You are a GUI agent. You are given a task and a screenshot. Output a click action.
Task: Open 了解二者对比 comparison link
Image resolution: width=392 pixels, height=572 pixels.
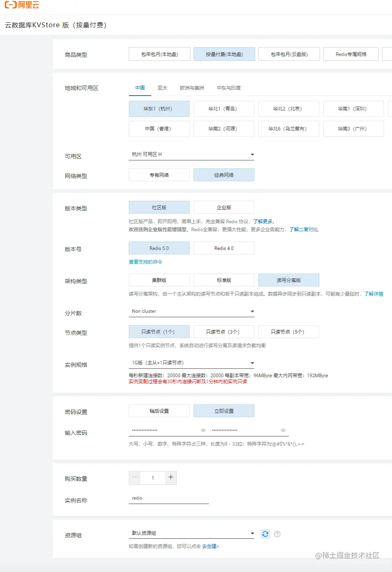click(x=304, y=230)
